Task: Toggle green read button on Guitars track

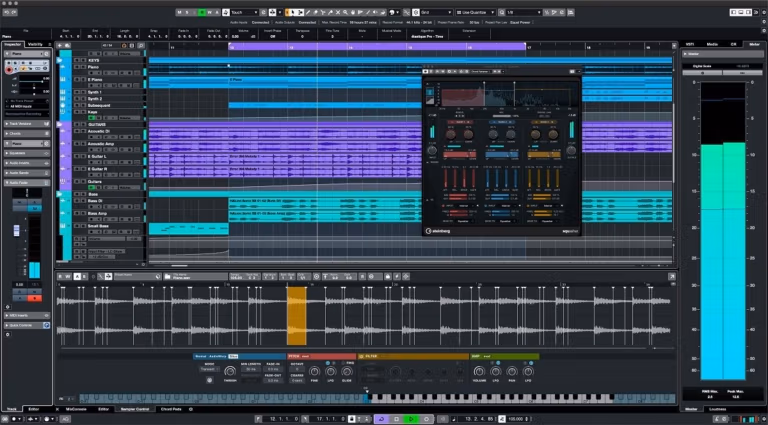Action: [x=91, y=188]
